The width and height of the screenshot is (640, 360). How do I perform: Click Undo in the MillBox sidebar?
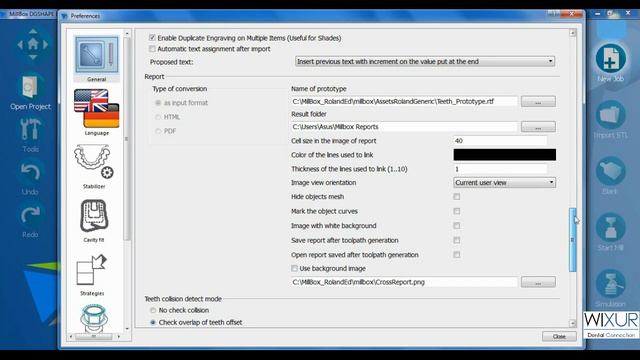click(30, 178)
